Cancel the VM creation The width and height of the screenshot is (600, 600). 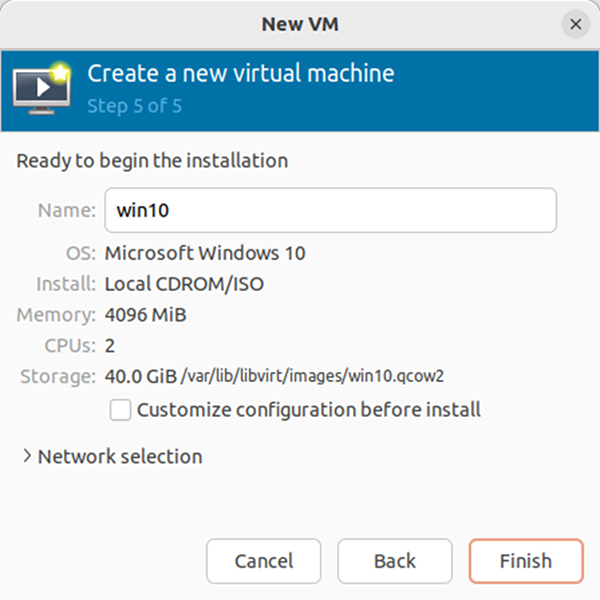coord(264,561)
